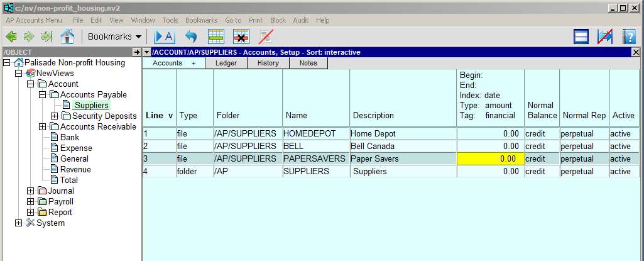Expand the Journal folder in tree

pos(30,191)
